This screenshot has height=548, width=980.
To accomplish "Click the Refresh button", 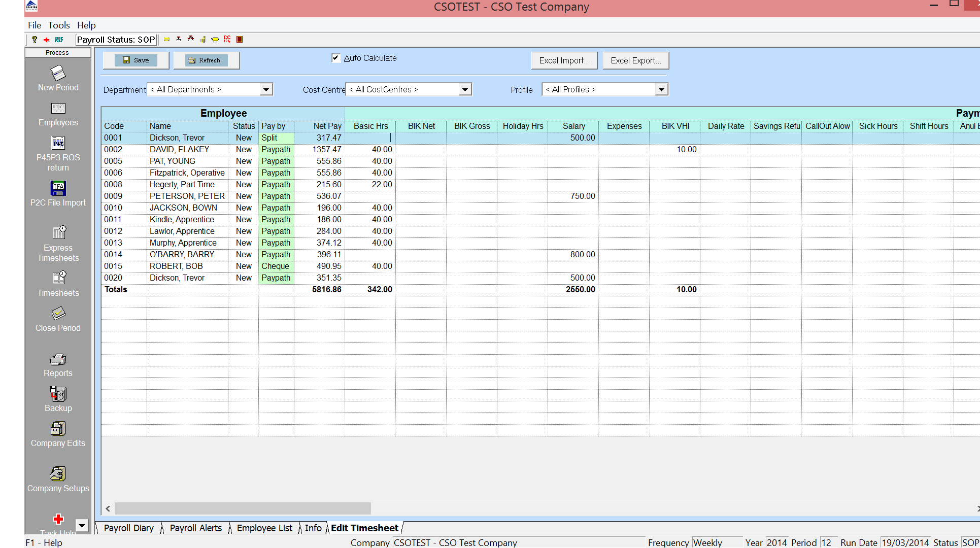I will 206,60.
